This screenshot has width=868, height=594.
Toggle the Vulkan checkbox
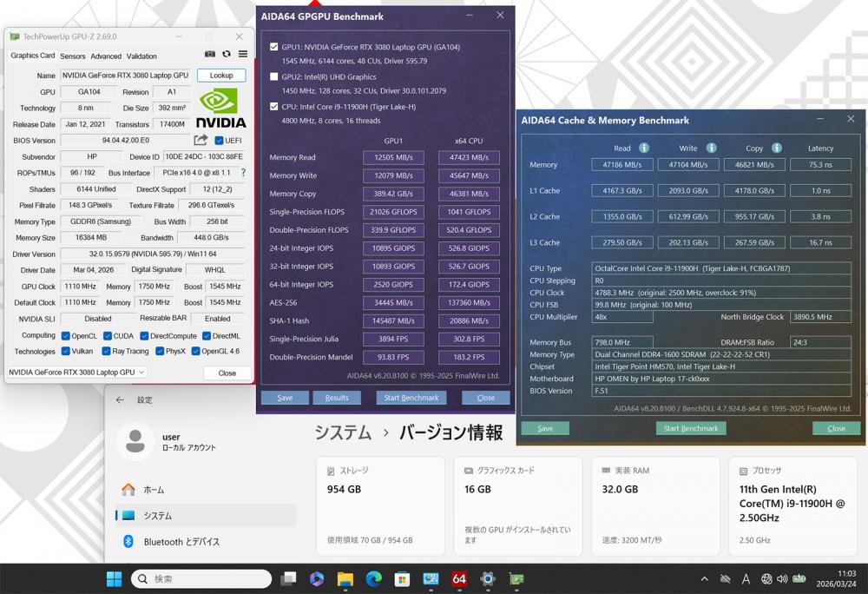click(x=65, y=351)
